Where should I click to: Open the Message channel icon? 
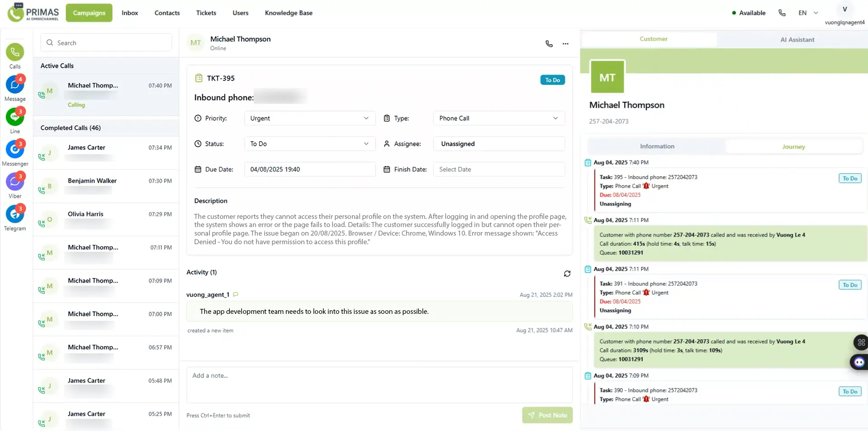[x=15, y=85]
